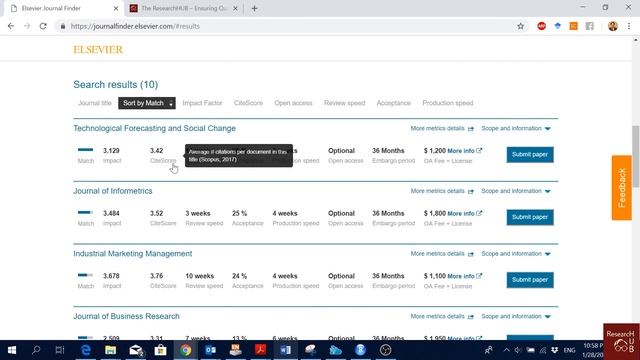Sort results by Impact Factor
640x360 pixels.
point(202,103)
